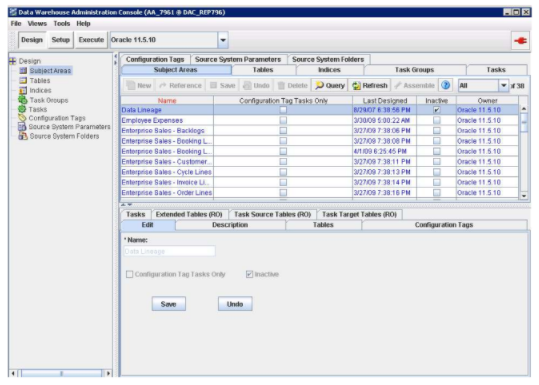Open the Task Target Tables (RO) tab
Viewport: 539px width, 385px height.
359,214
